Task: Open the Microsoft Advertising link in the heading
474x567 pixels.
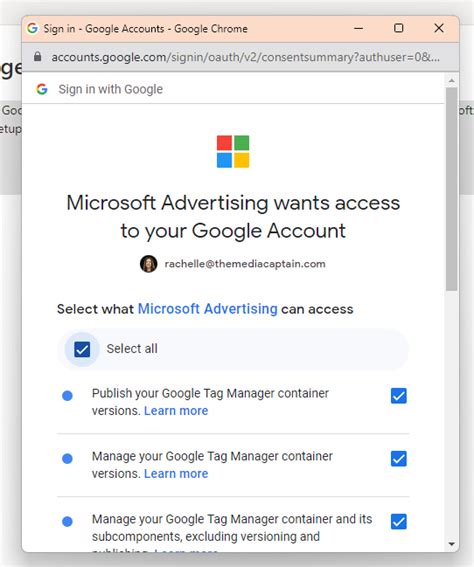Action: click(x=208, y=309)
